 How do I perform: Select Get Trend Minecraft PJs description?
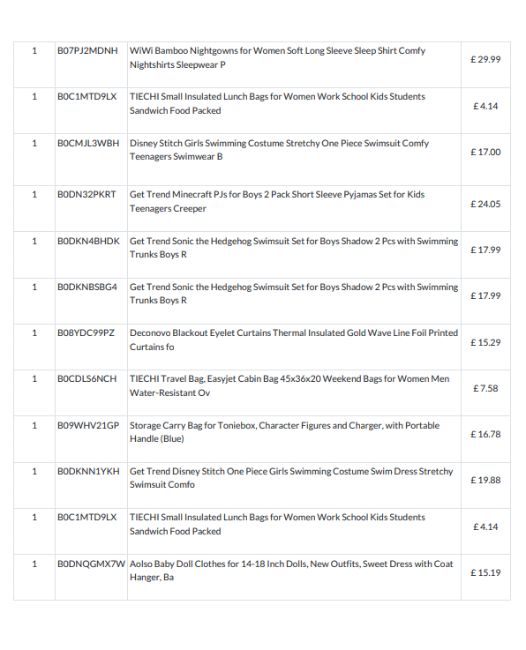coord(277,201)
